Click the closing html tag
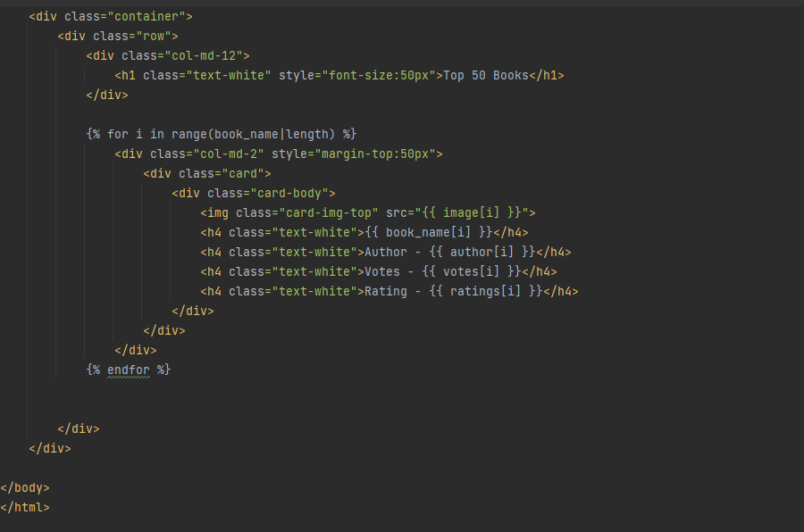804x532 pixels. click(x=24, y=507)
